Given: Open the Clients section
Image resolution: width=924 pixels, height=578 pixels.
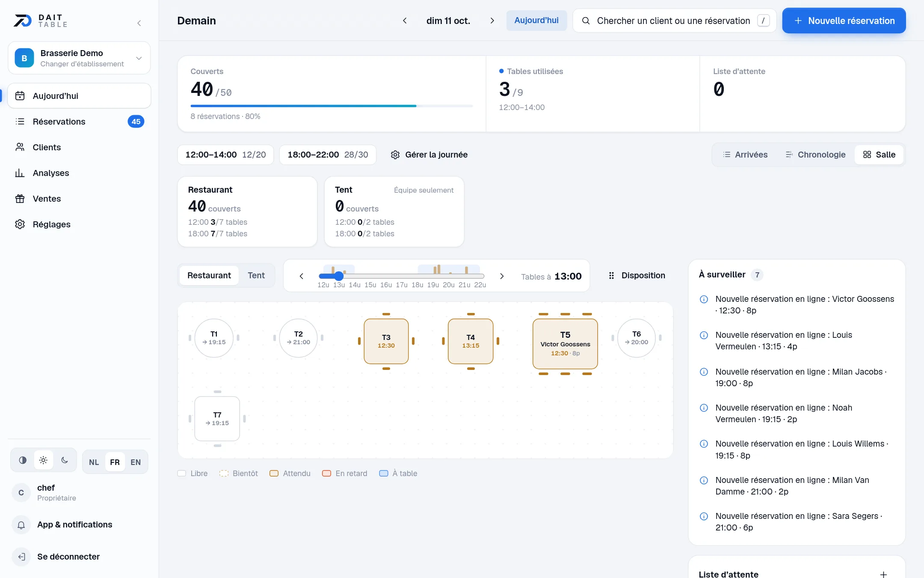Looking at the screenshot, I should 79,147.
